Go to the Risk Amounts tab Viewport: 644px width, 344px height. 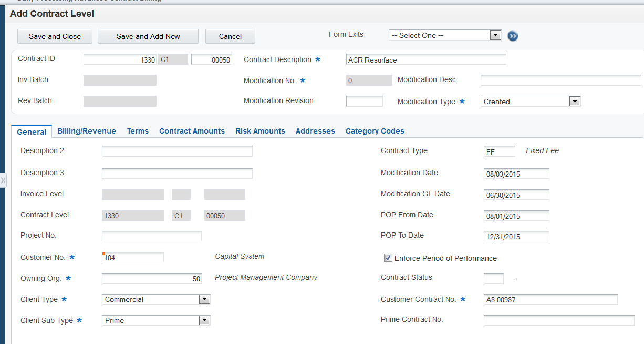pyautogui.click(x=260, y=131)
